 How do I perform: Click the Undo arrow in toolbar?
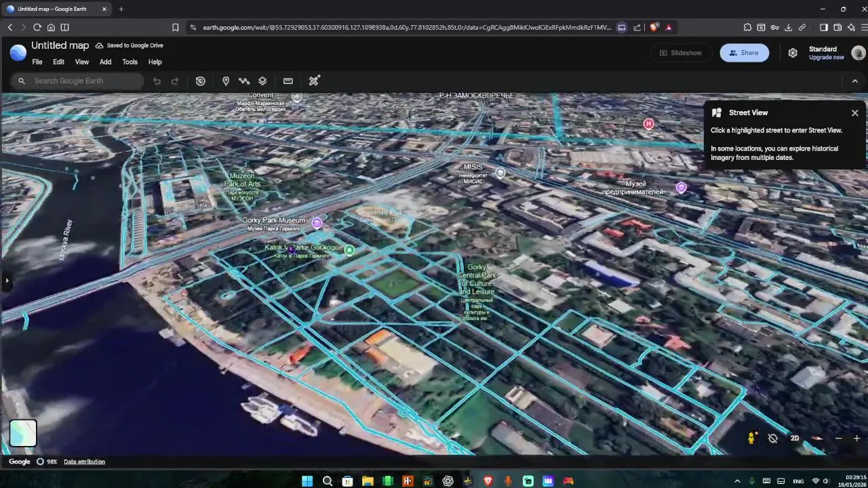[157, 81]
